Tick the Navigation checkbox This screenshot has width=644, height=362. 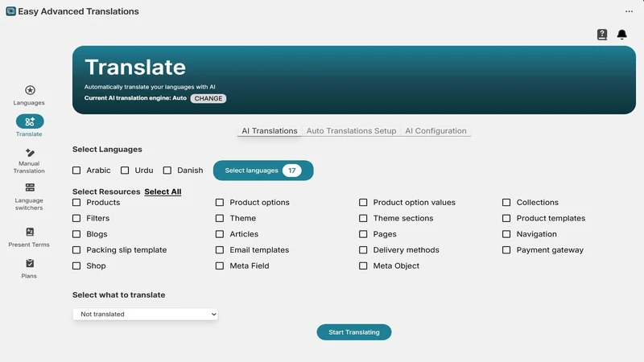(x=506, y=234)
